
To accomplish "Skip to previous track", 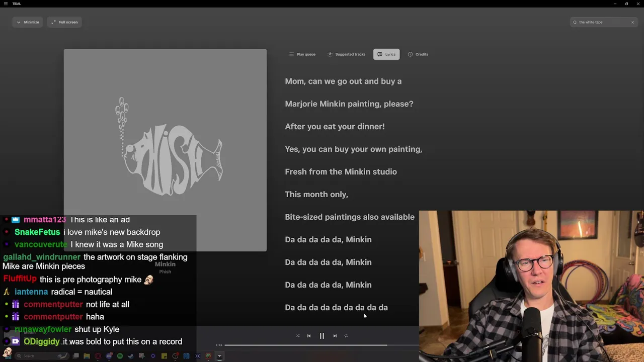I will [309, 336].
